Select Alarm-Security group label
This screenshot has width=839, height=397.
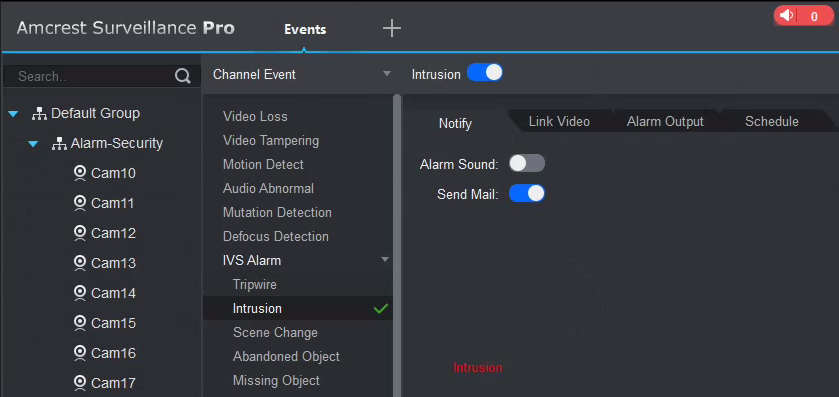pos(117,143)
